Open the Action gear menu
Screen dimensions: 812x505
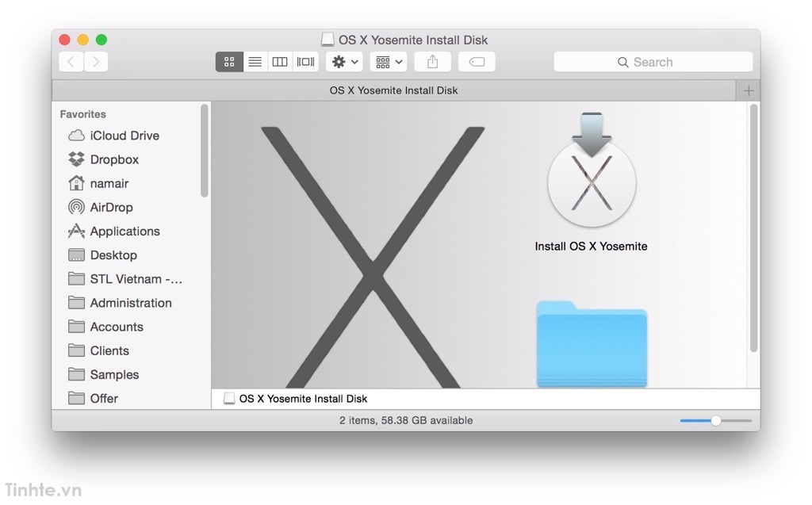344,62
